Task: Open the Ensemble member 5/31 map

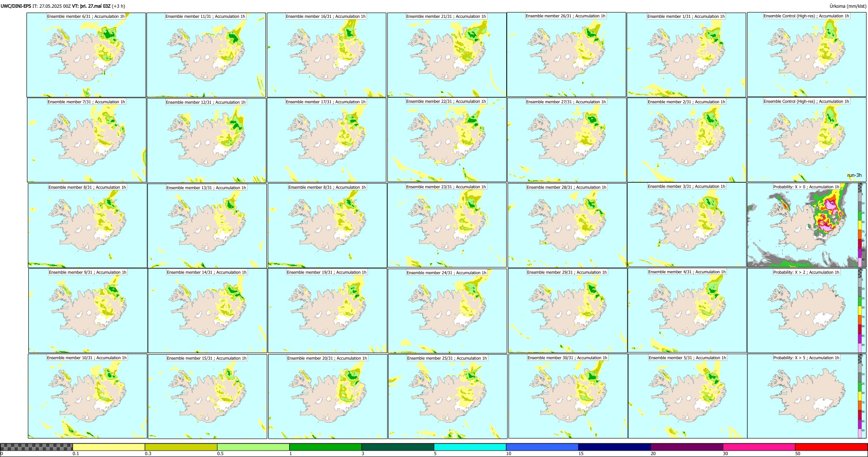Action: click(688, 396)
